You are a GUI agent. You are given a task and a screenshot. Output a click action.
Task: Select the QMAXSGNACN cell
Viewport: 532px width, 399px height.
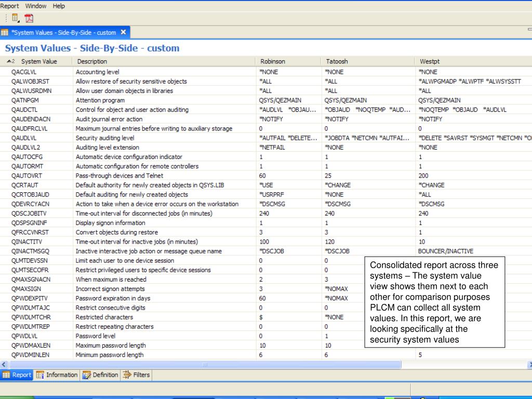pyautogui.click(x=31, y=280)
